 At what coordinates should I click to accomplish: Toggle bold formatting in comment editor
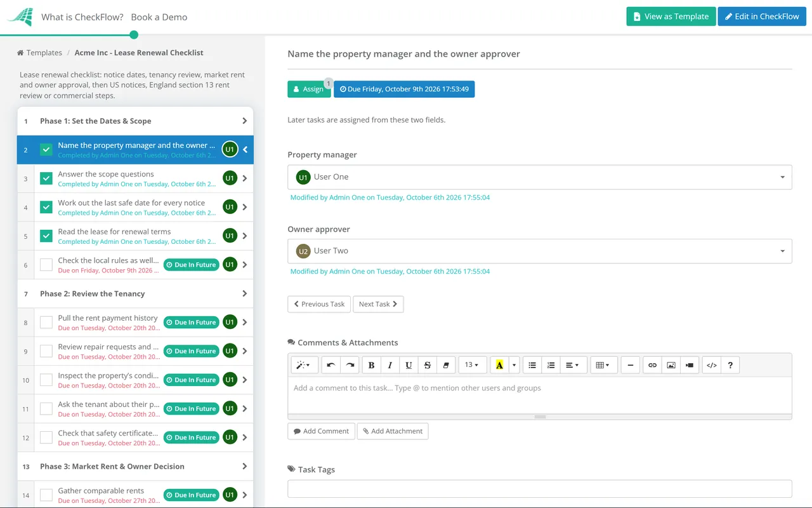click(372, 365)
